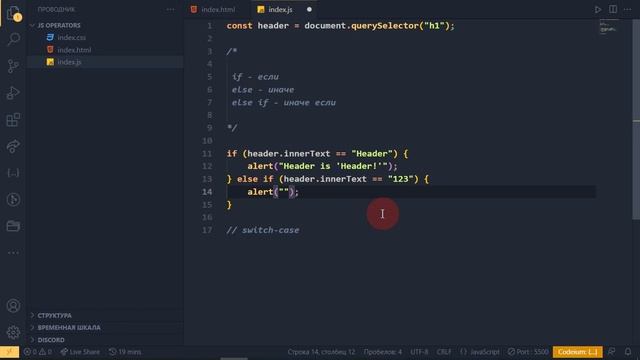Click line number 11 in gutter
This screenshot has width=640, height=360.
click(x=207, y=153)
